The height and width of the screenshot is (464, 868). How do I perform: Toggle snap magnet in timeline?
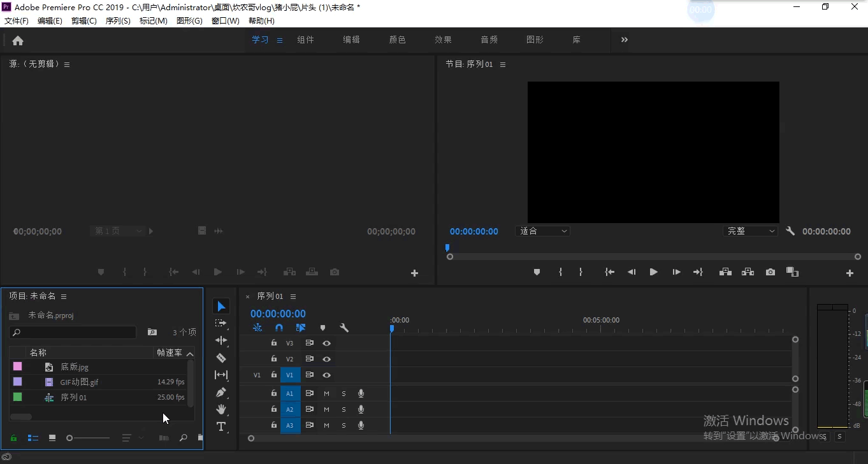coord(279,328)
